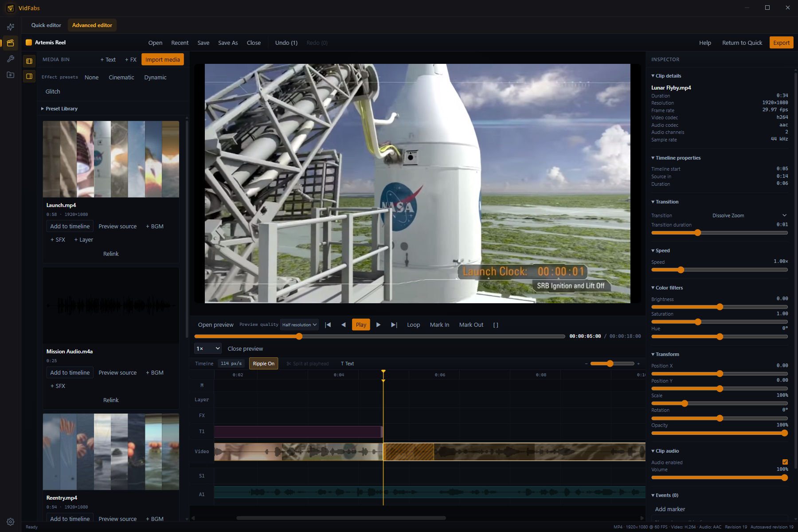Viewport: 798px width, 532px height.
Task: Toggle Loop playback
Action: pos(414,325)
